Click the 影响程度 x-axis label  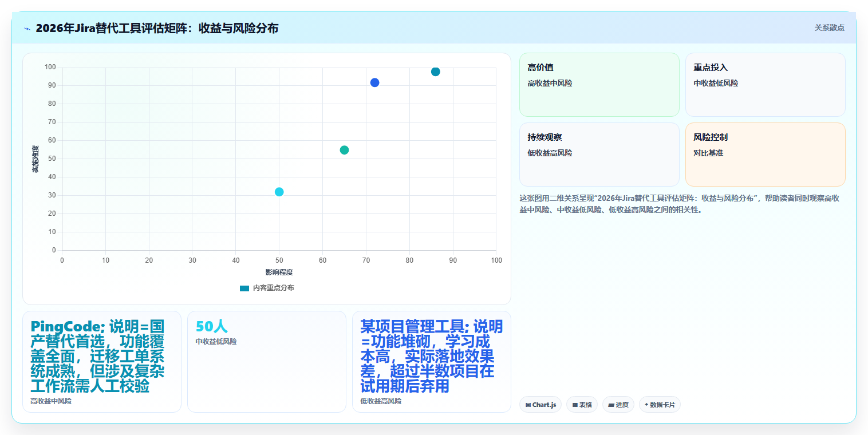click(x=279, y=272)
